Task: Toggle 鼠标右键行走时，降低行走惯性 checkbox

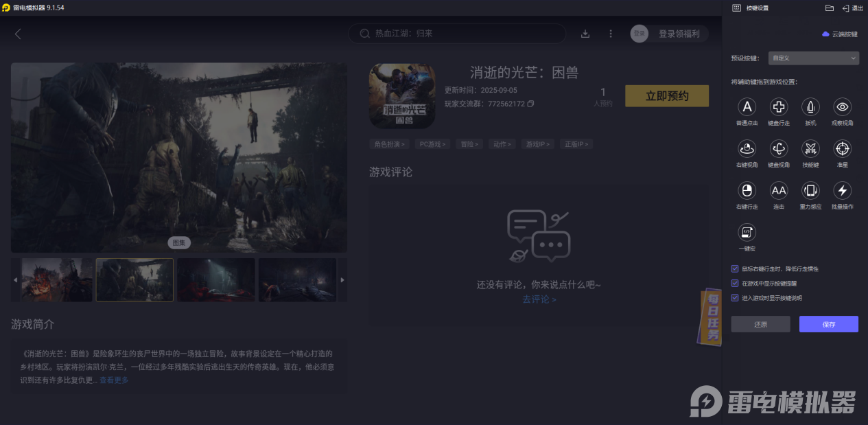Action: pyautogui.click(x=735, y=269)
